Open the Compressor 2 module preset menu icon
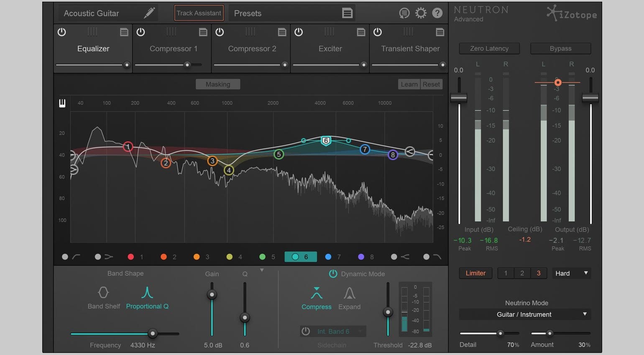This screenshot has height=355, width=644. point(282,32)
